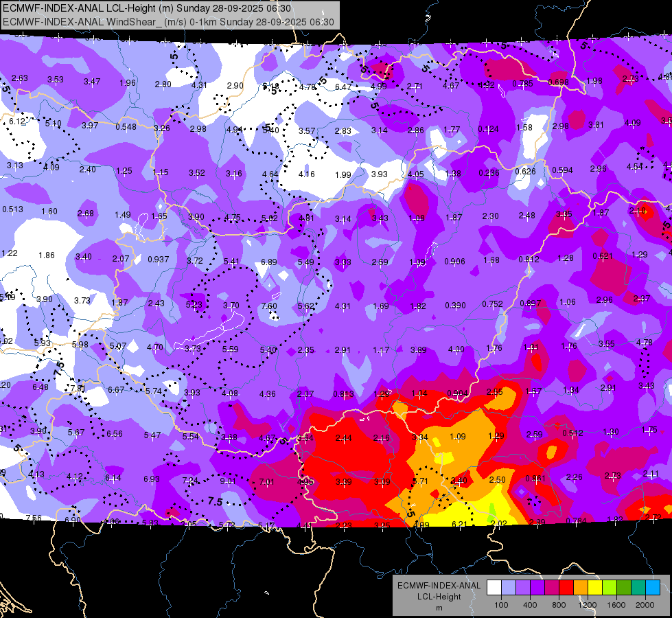Click the 0.124 grid point value
672x618 pixels.
point(489,128)
